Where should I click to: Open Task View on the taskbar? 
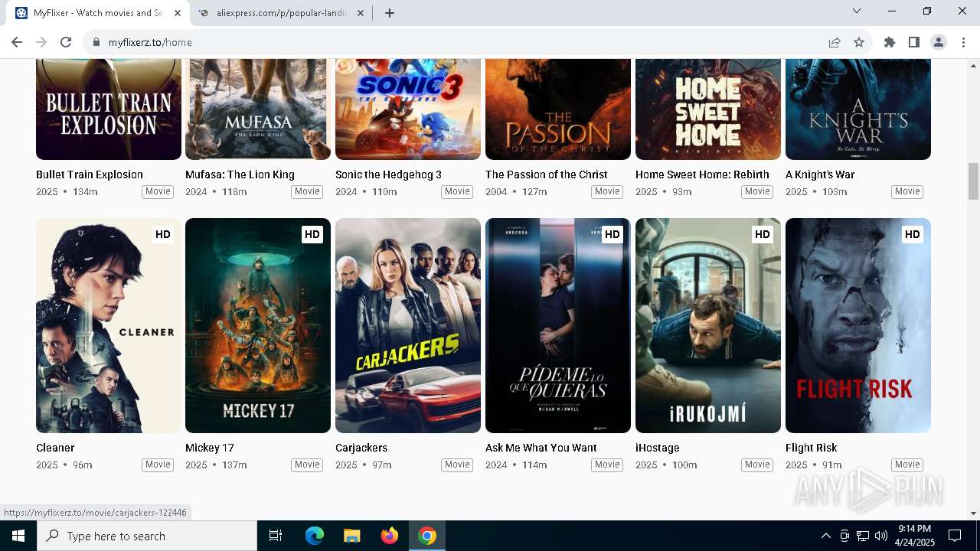(276, 536)
